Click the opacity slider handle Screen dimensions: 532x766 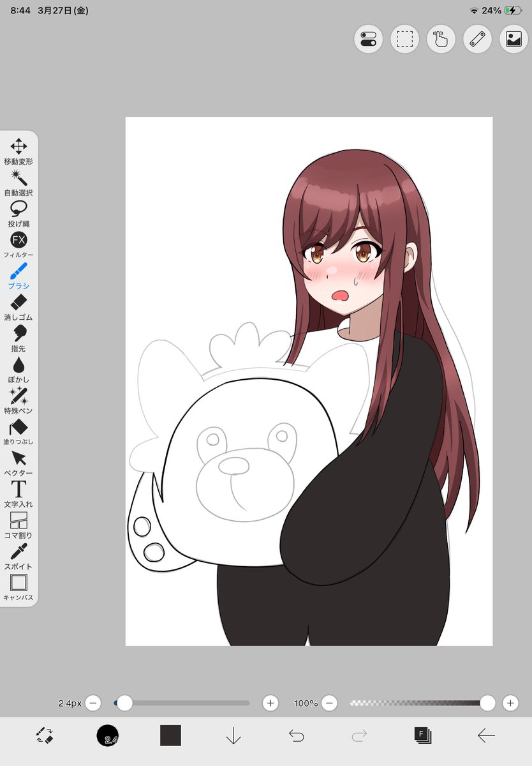487,703
